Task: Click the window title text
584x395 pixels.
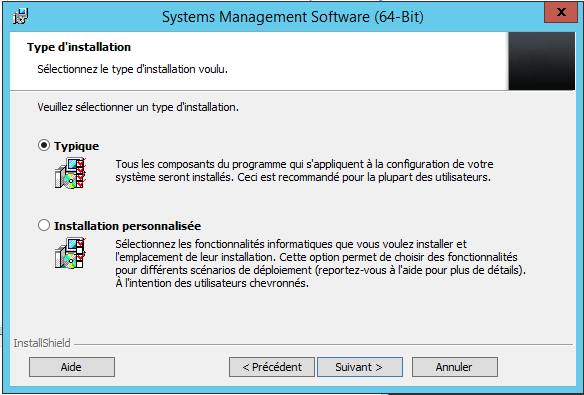Action: pyautogui.click(x=293, y=17)
